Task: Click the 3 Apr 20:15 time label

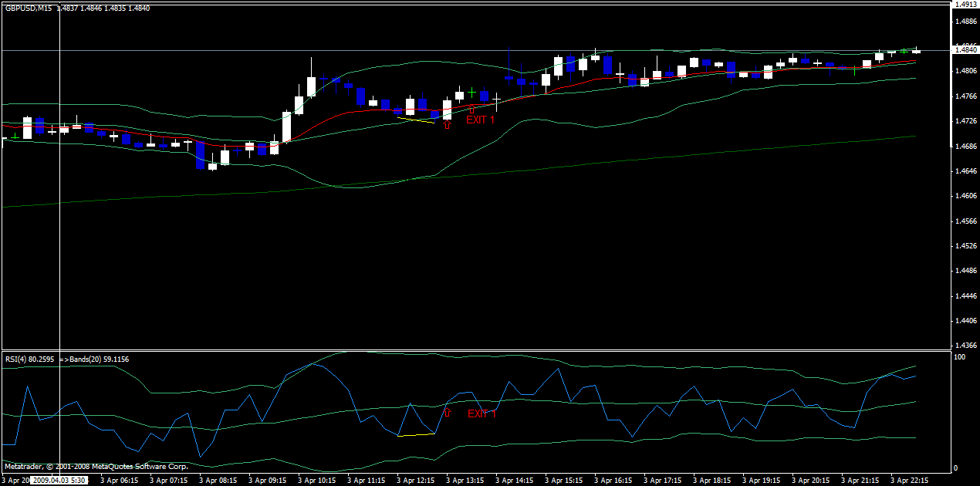Action: 811,480
